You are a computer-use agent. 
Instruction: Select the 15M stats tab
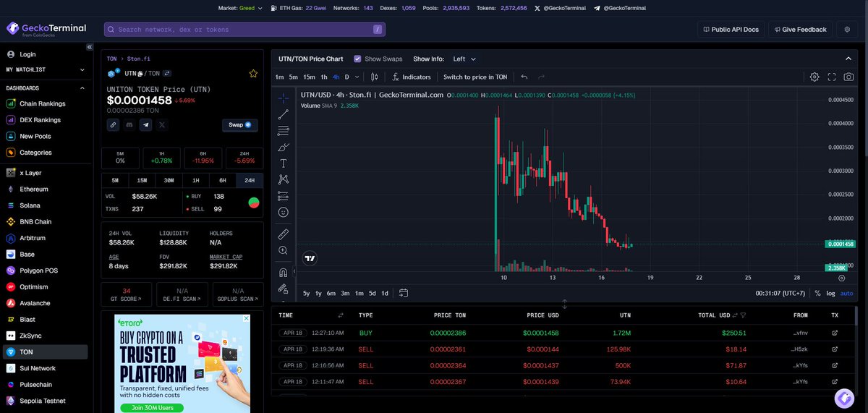142,180
